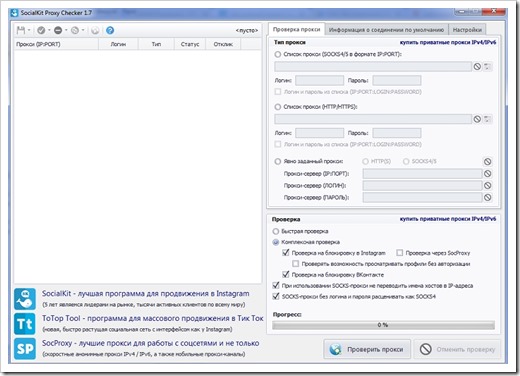The width and height of the screenshot is (520, 376).
Task: Click SOCKS4/5 proxy list path field
Action: coord(373,66)
